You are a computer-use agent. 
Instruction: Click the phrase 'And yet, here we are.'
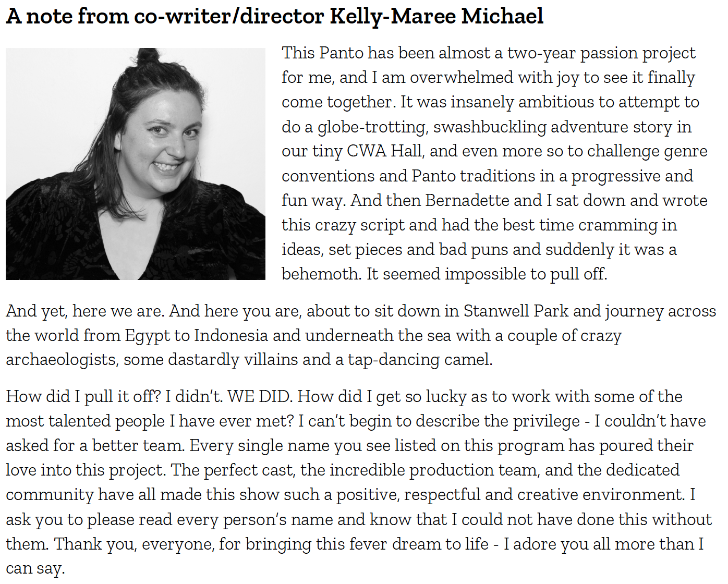click(x=86, y=311)
